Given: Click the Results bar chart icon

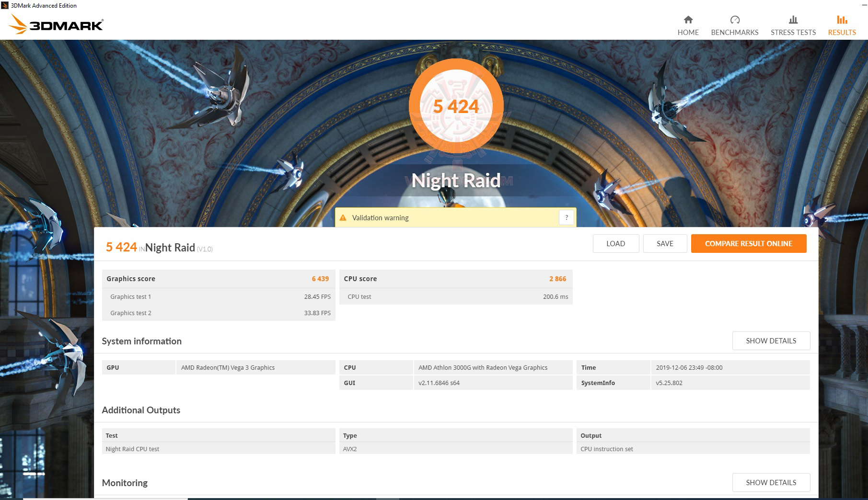Looking at the screenshot, I should [842, 20].
